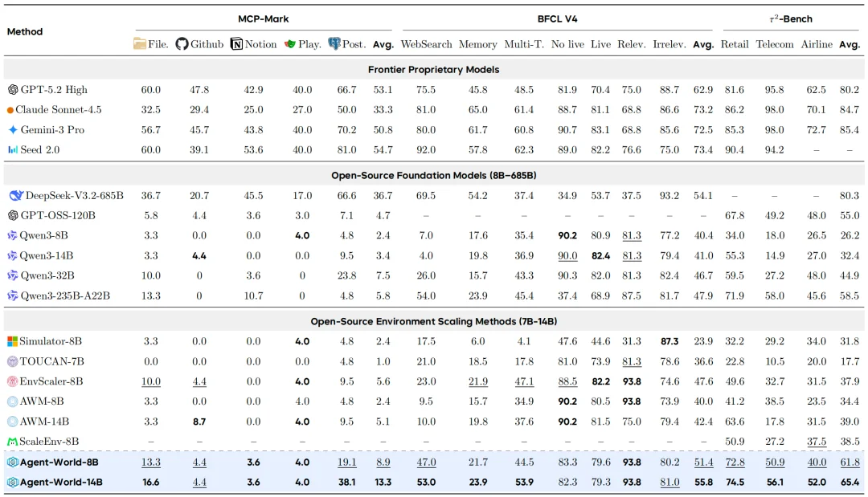Click the ScaleEnv-8B green icon
The width and height of the screenshot is (868, 497).
pos(12,442)
